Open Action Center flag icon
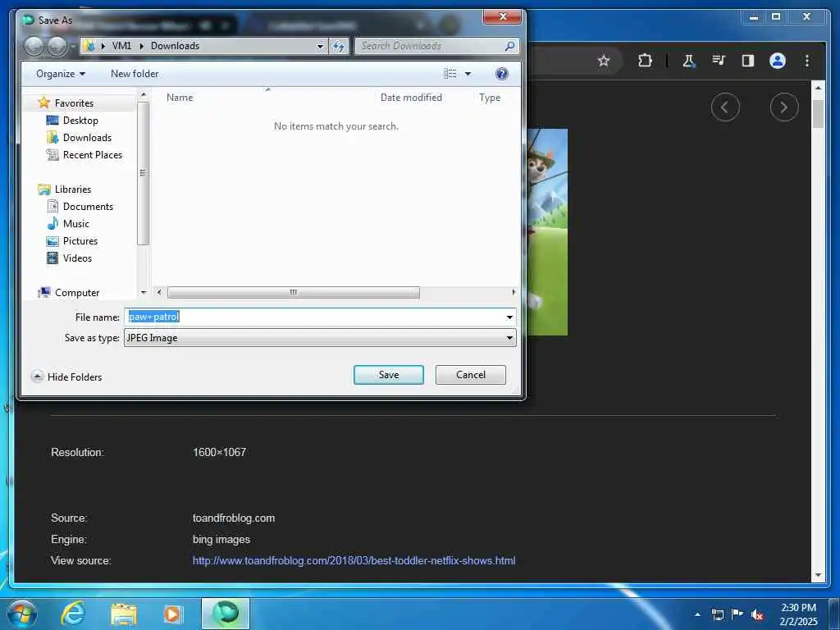Image resolution: width=840 pixels, height=630 pixels. click(x=737, y=614)
